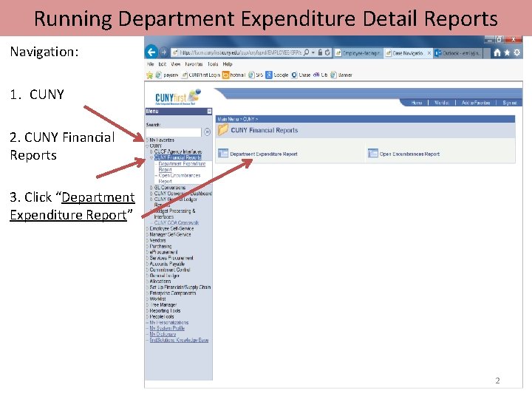Open My Dictionary link

click(163, 334)
